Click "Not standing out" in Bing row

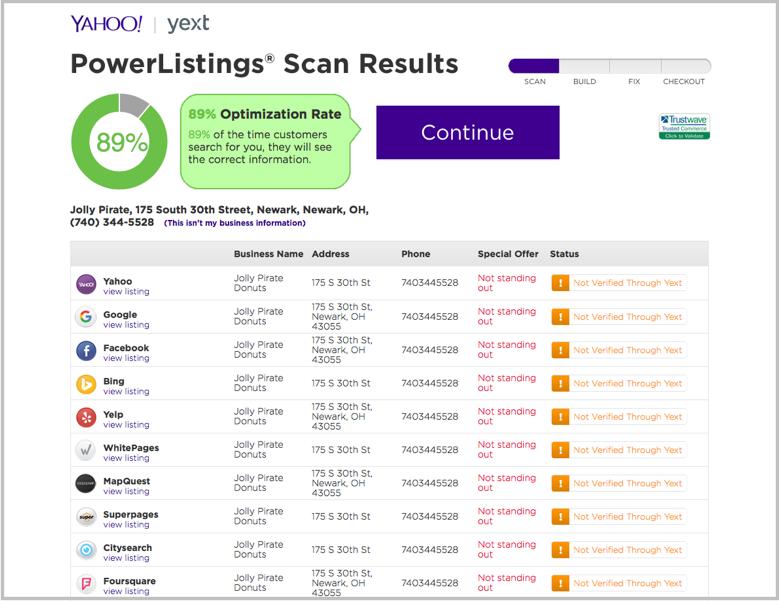coord(507,383)
